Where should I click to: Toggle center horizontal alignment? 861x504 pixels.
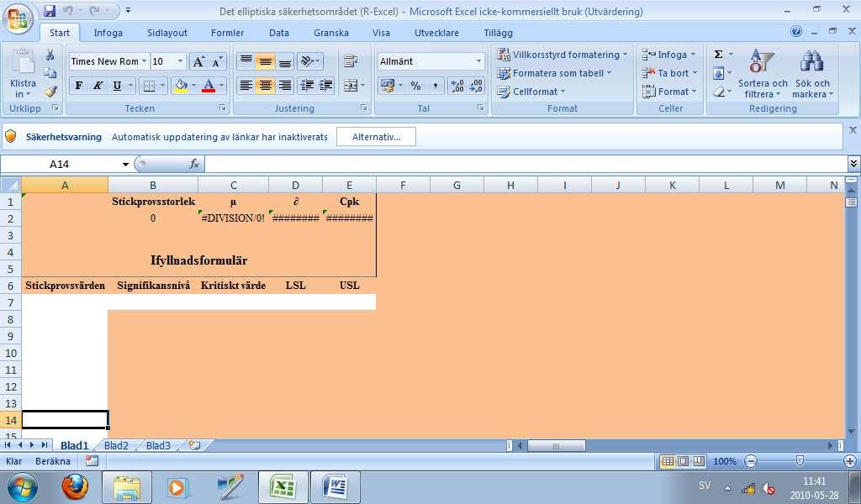point(265,86)
